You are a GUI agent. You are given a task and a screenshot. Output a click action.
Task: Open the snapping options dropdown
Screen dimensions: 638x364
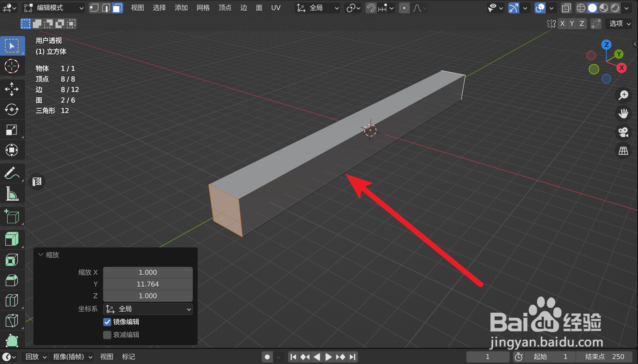tap(386, 8)
